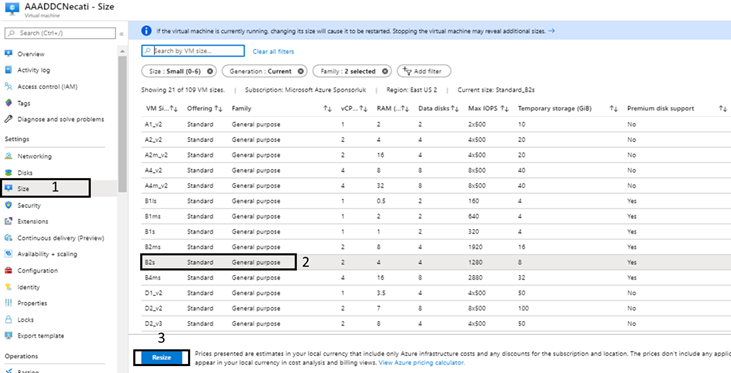
Task: Open the Tags icon in sidebar
Action: (x=8, y=103)
